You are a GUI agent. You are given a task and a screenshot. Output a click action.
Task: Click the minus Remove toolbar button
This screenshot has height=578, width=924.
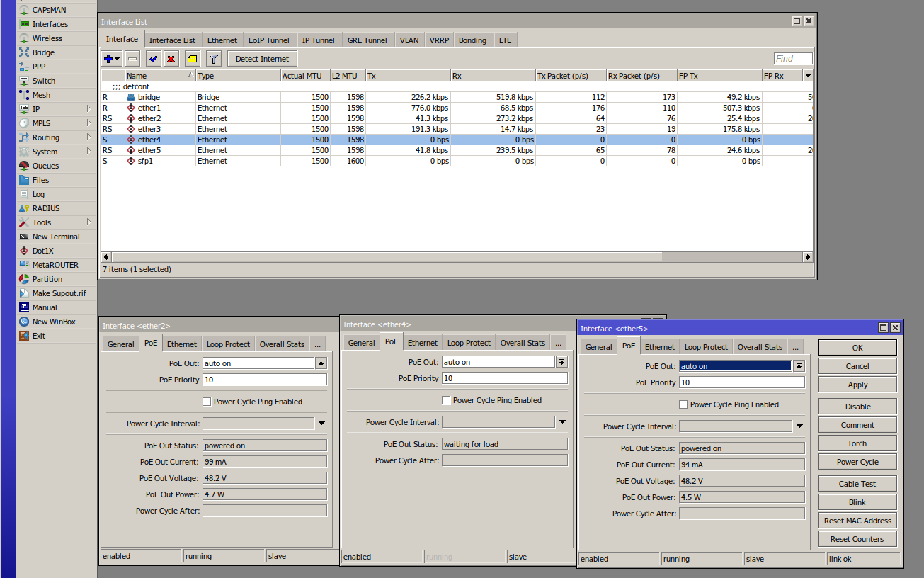132,59
